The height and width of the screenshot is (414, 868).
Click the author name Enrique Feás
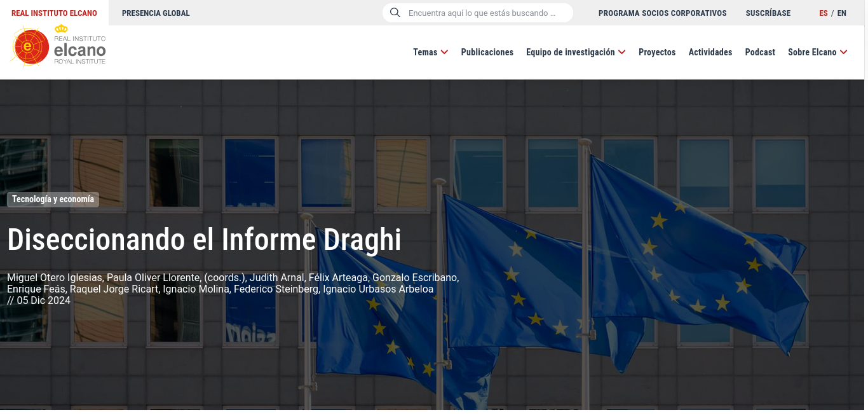(36, 289)
